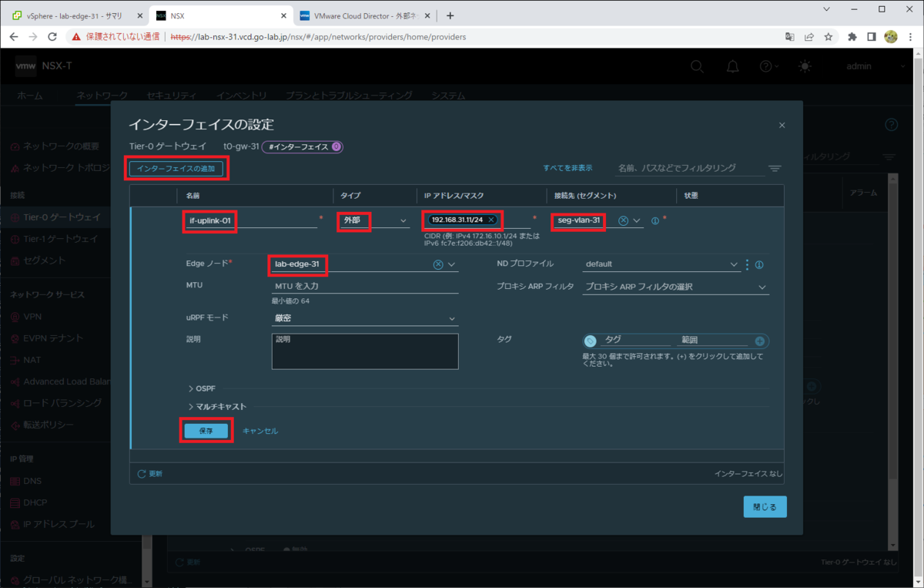
Task: Select IP アドレス プール in sidebar
Action: click(x=59, y=524)
